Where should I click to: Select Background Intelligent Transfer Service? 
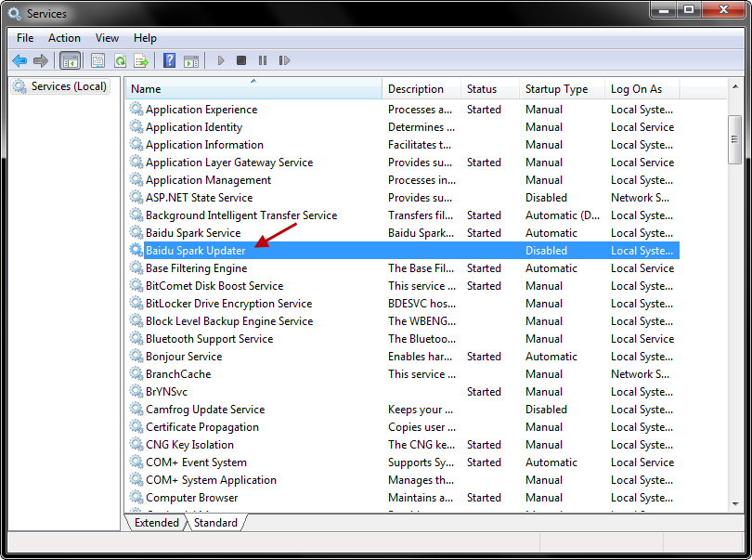pos(241,215)
